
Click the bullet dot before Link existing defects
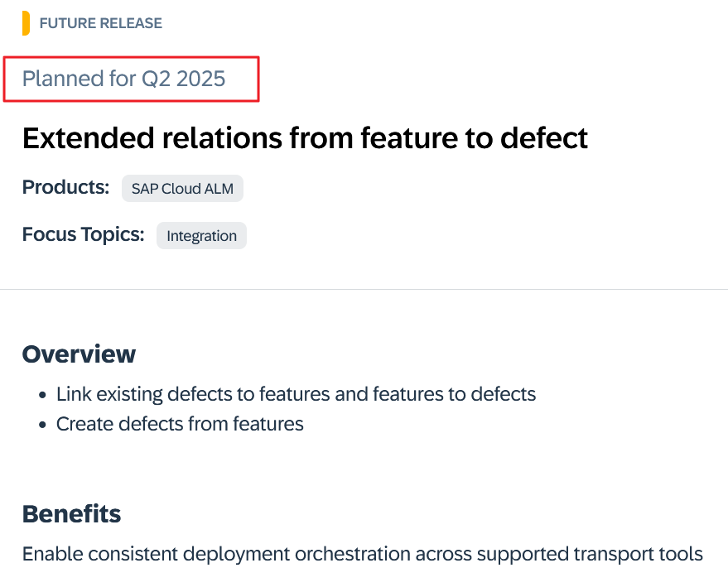point(41,395)
